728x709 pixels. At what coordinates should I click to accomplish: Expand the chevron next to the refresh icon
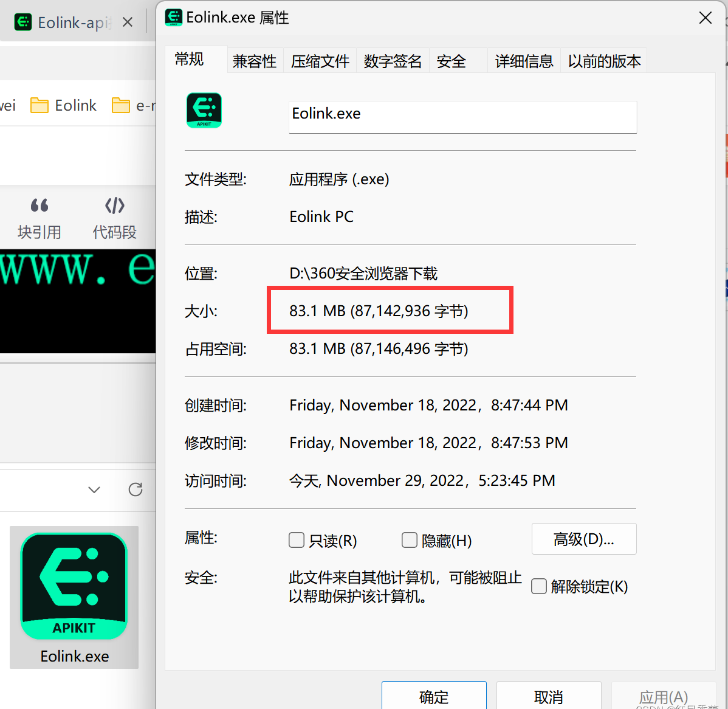pos(94,490)
